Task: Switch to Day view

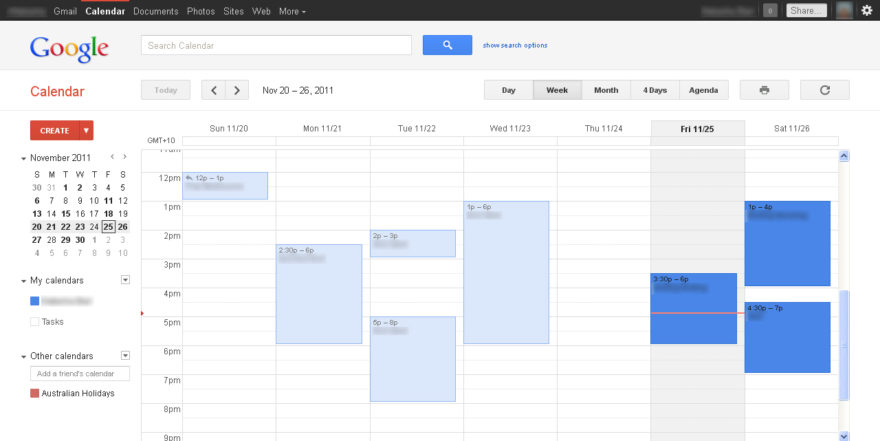Action: click(508, 90)
